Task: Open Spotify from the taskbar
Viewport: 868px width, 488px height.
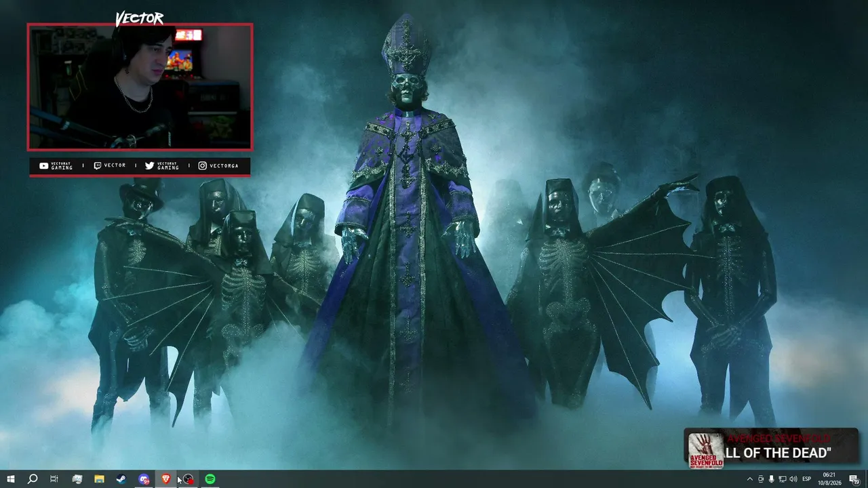Action: [210, 479]
